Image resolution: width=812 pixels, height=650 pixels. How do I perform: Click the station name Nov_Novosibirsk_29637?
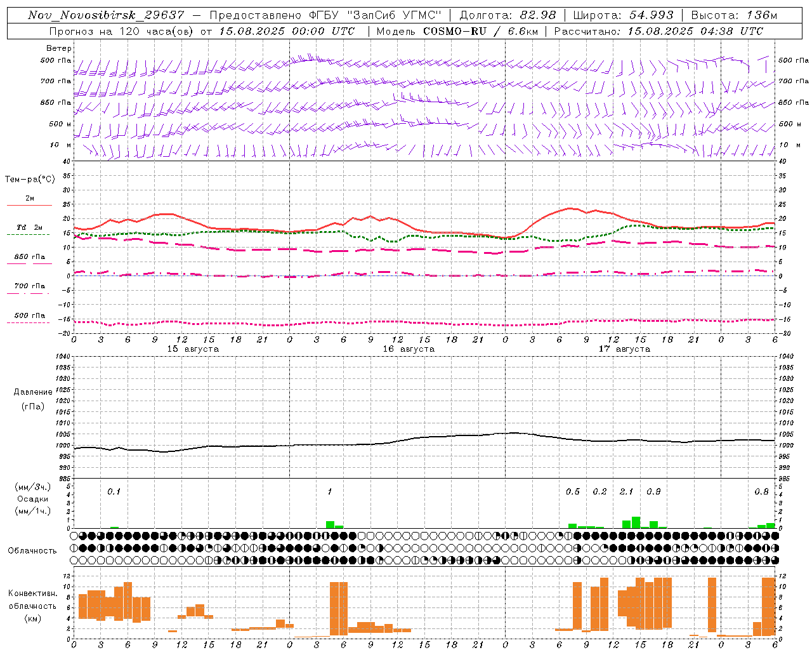tap(106, 15)
